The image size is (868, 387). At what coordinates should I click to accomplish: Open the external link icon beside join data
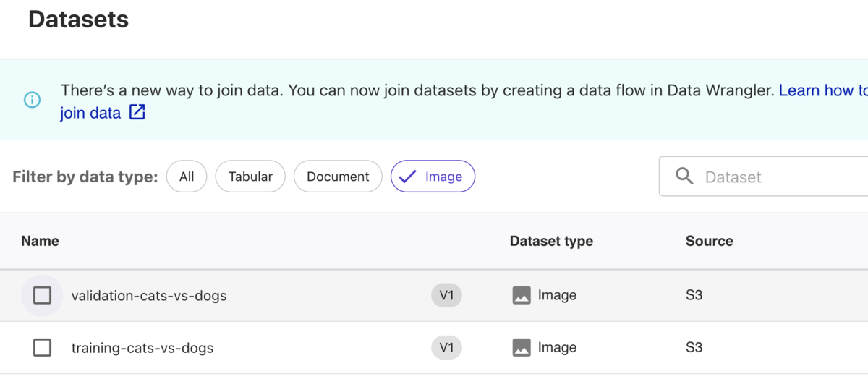click(x=137, y=112)
